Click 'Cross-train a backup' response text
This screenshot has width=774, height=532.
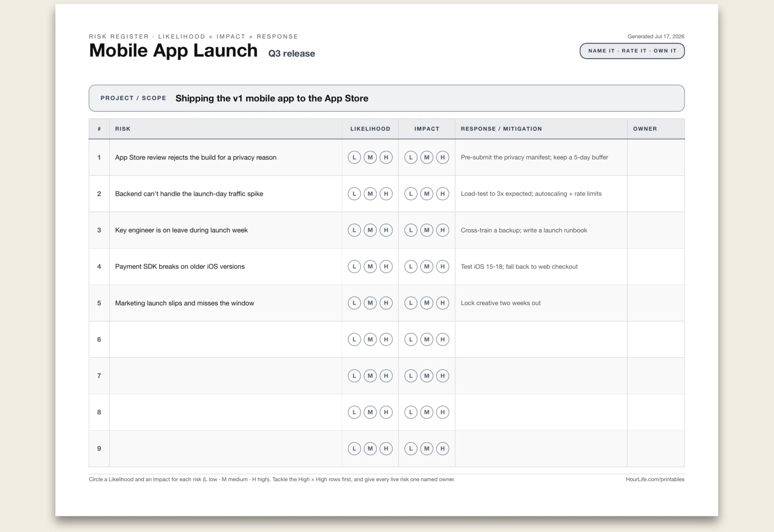(524, 230)
